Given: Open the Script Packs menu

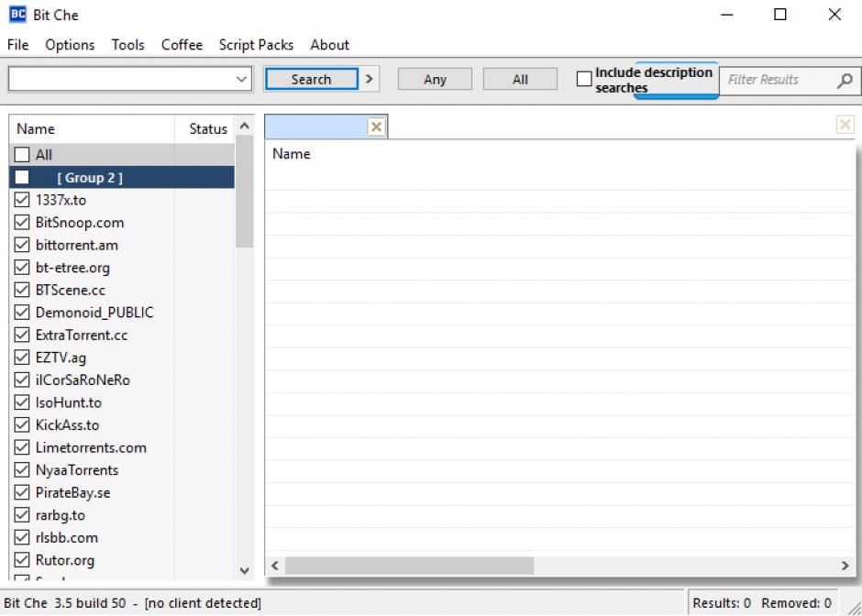Looking at the screenshot, I should tap(256, 45).
